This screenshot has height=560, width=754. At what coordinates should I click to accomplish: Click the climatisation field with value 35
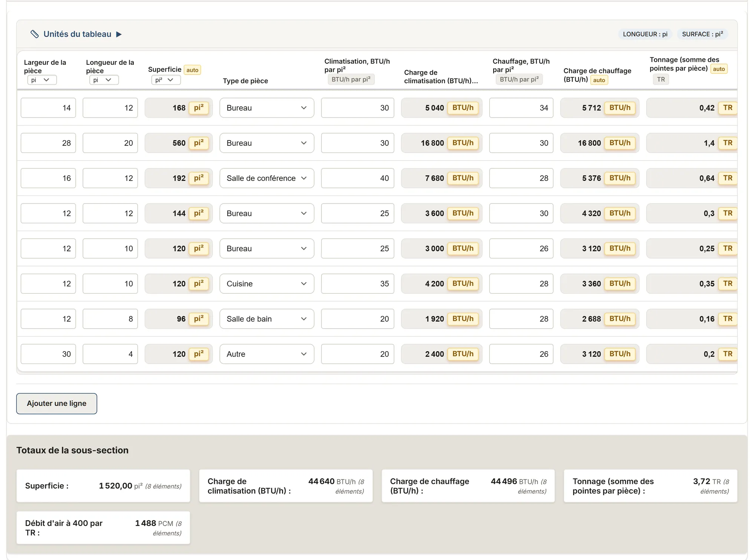coord(357,284)
